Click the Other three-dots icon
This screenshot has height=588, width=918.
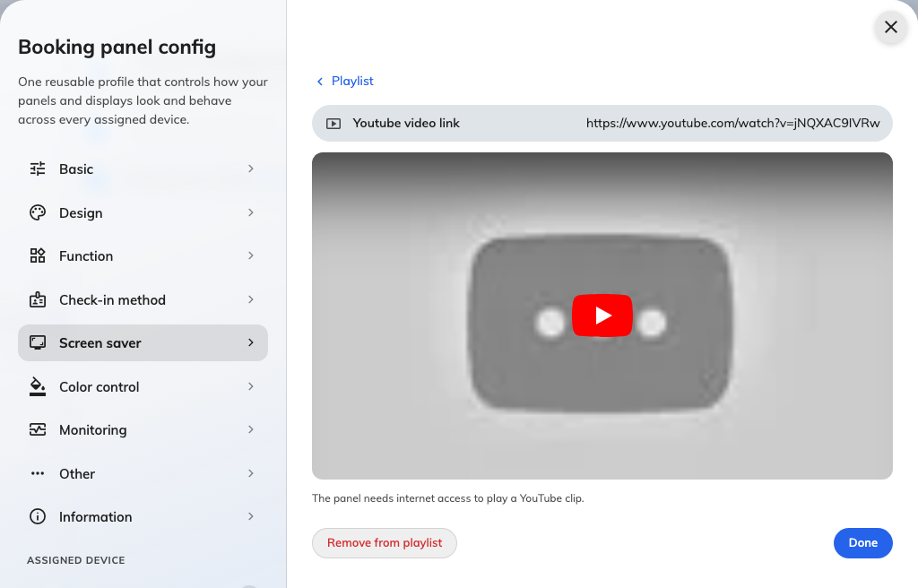coord(38,473)
